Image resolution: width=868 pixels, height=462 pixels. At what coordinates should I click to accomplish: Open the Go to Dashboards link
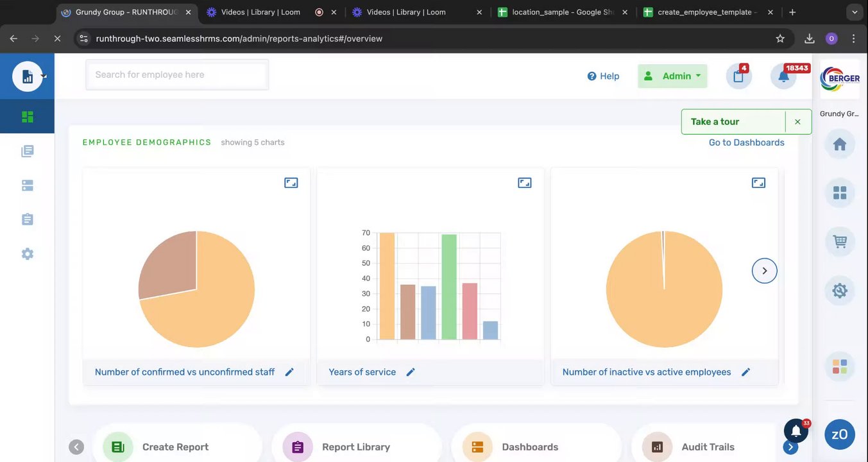(x=746, y=142)
